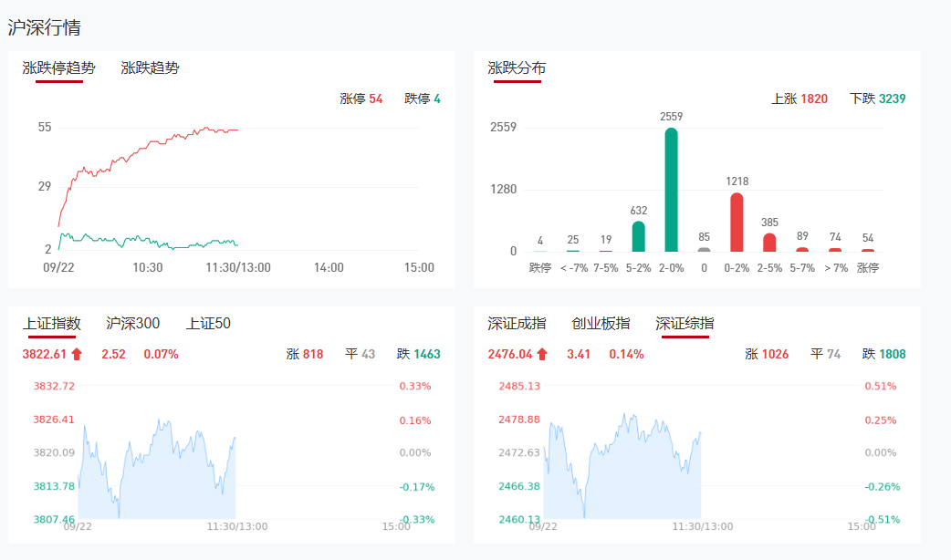Open the 创业板指 tab
This screenshot has height=560, width=951.
click(601, 324)
